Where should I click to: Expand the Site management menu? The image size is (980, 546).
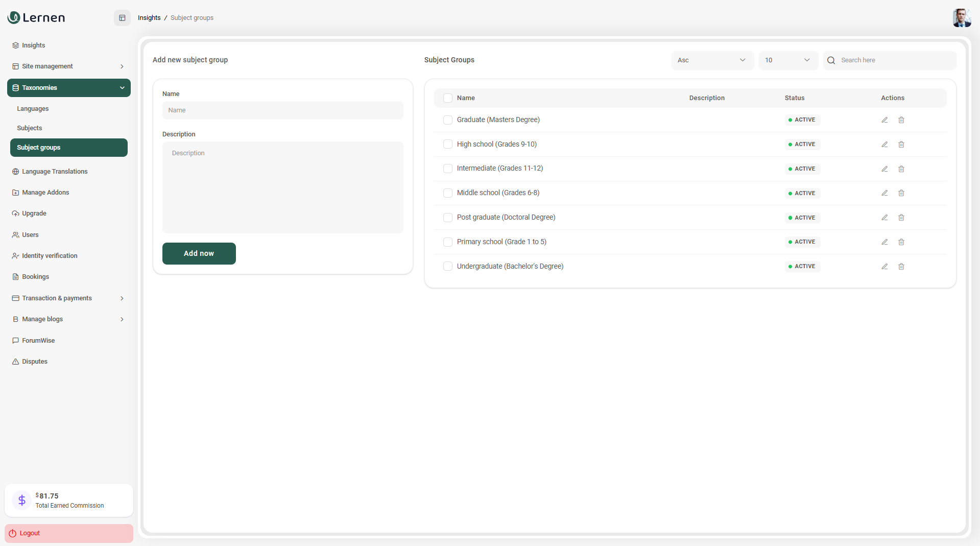pyautogui.click(x=68, y=66)
